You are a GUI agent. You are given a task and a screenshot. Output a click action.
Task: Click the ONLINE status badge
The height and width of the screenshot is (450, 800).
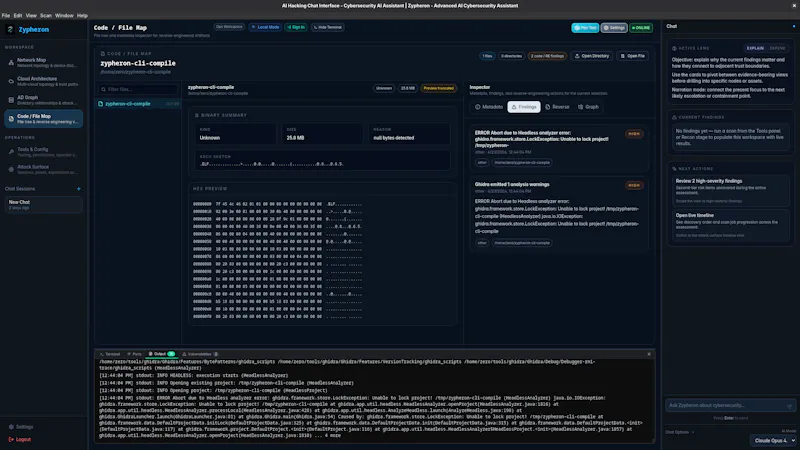641,28
